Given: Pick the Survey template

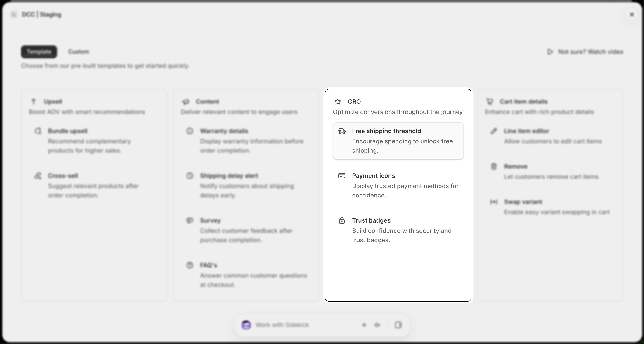Looking at the screenshot, I should (x=246, y=230).
